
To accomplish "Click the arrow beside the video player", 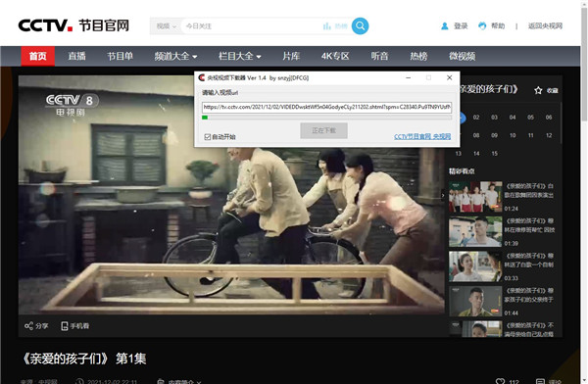I will [x=443, y=195].
